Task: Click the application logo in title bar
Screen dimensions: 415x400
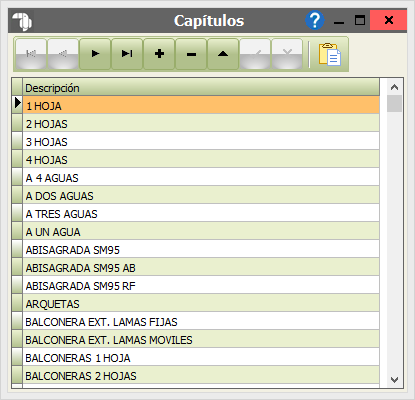Action: pyautogui.click(x=22, y=21)
